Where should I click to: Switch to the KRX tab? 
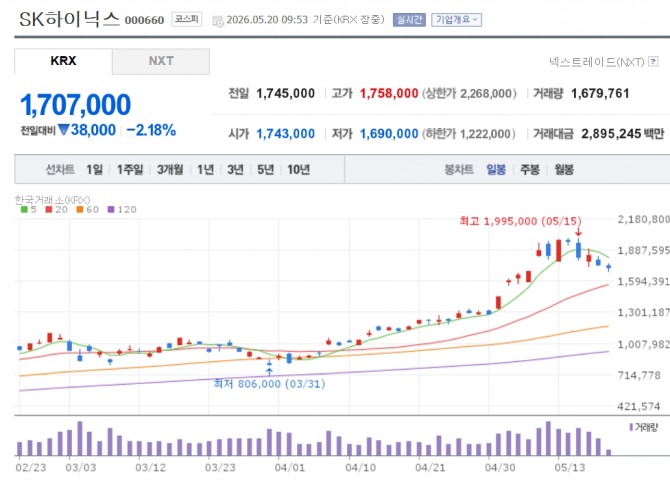point(63,61)
